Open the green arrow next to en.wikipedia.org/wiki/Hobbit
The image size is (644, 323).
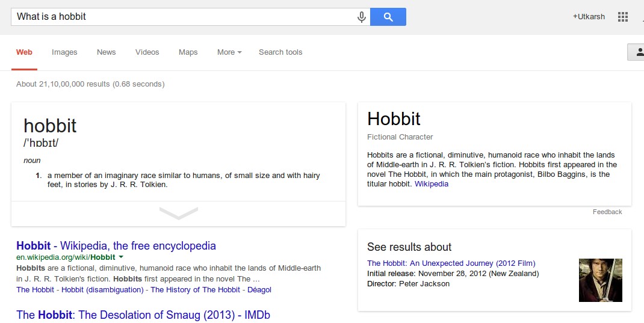tap(121, 257)
